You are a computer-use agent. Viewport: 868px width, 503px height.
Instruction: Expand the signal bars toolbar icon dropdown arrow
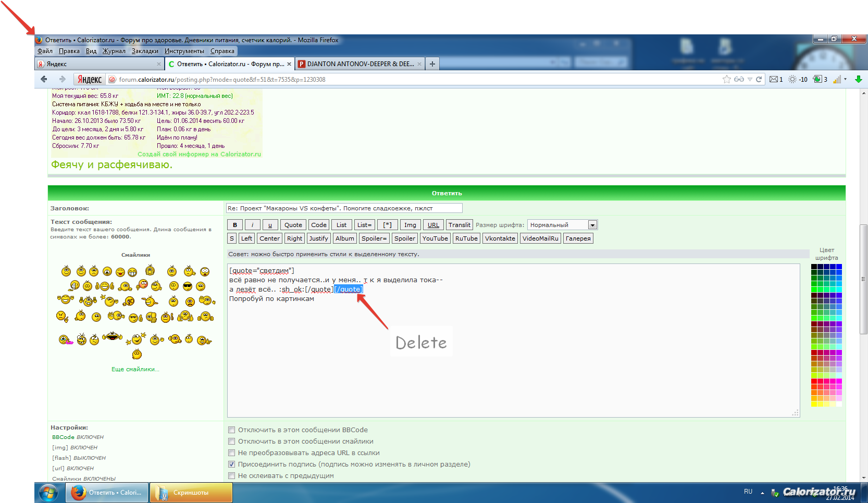[x=845, y=79]
